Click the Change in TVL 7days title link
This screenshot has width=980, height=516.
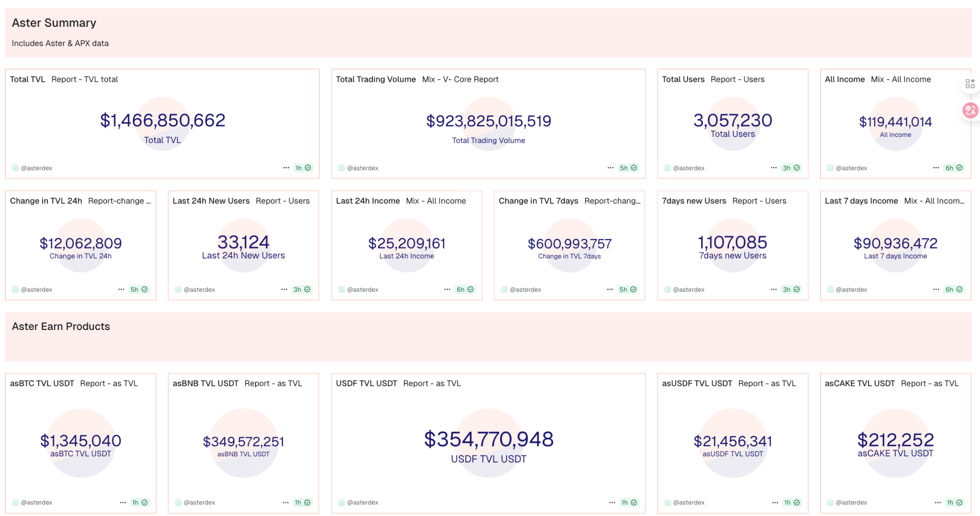(x=538, y=201)
